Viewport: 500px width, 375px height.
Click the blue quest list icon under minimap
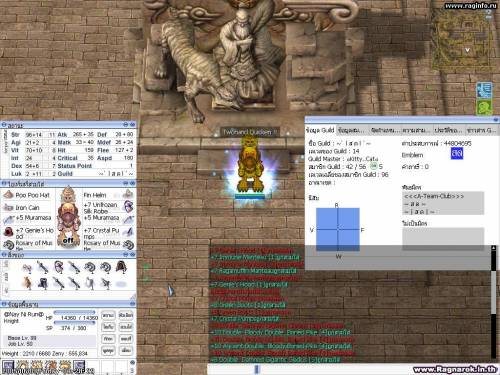pyautogui.click(x=484, y=90)
